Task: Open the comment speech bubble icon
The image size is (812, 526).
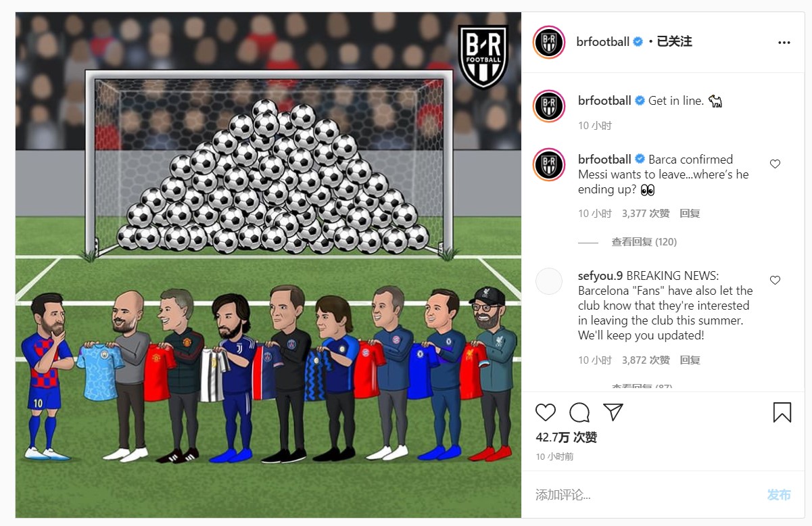Action: click(579, 412)
